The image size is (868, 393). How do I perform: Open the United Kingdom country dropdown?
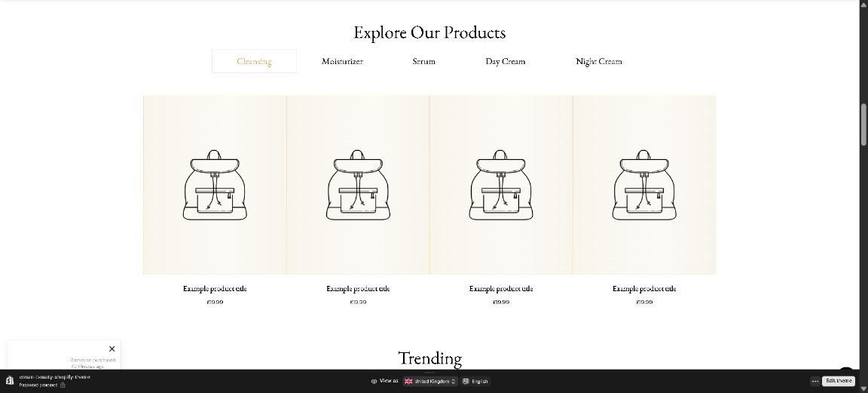coord(430,382)
